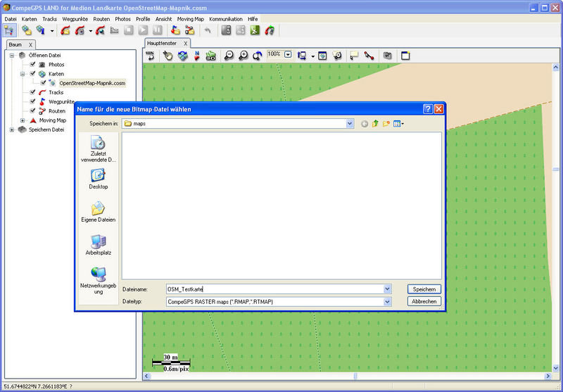Click the Speichern button

(x=424, y=289)
